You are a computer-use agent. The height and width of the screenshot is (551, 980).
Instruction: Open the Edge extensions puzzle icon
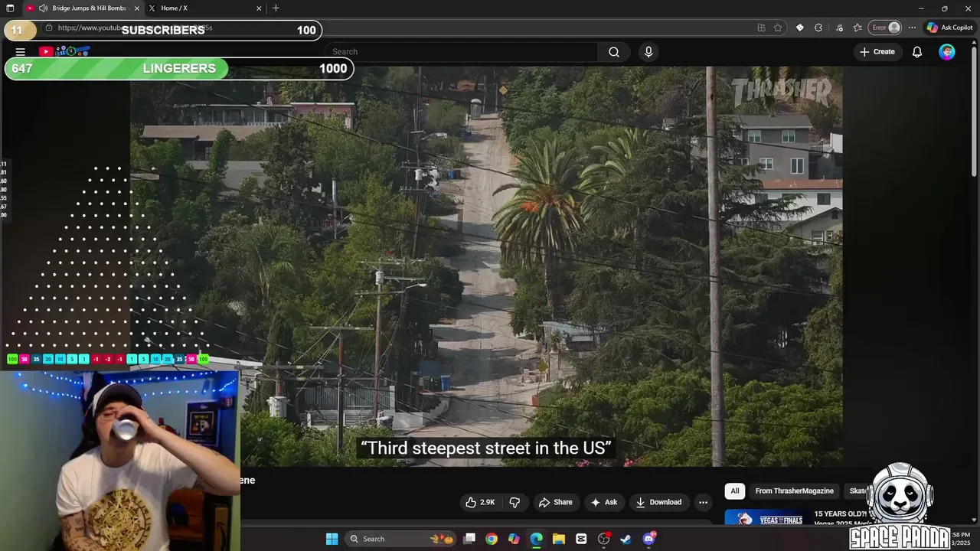[818, 28]
